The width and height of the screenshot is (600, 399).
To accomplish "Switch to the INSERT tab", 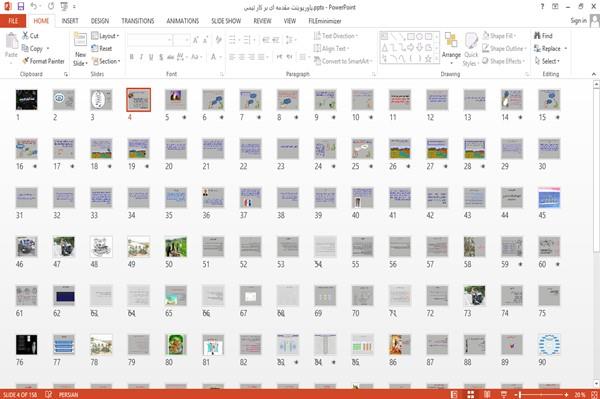I will 70,21.
